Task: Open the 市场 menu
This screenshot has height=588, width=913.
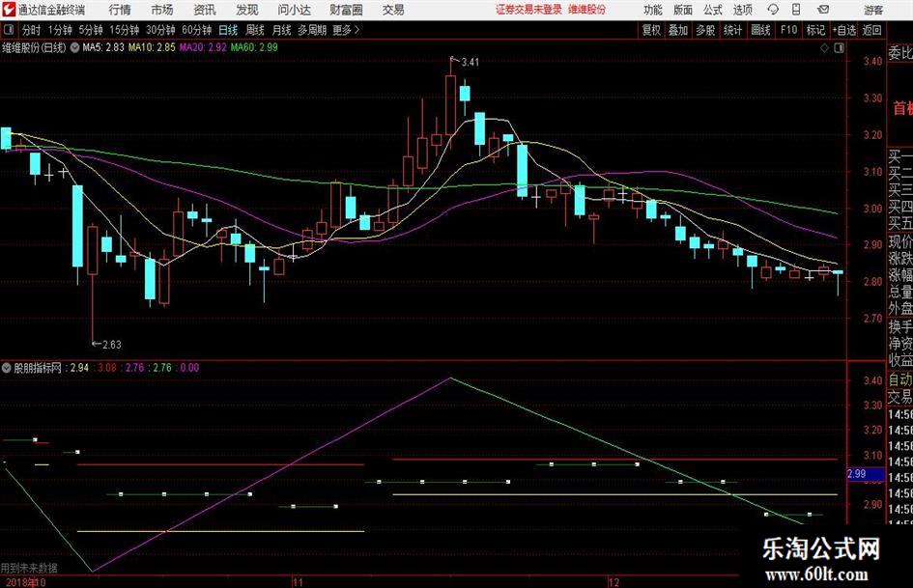Action: tap(162, 10)
